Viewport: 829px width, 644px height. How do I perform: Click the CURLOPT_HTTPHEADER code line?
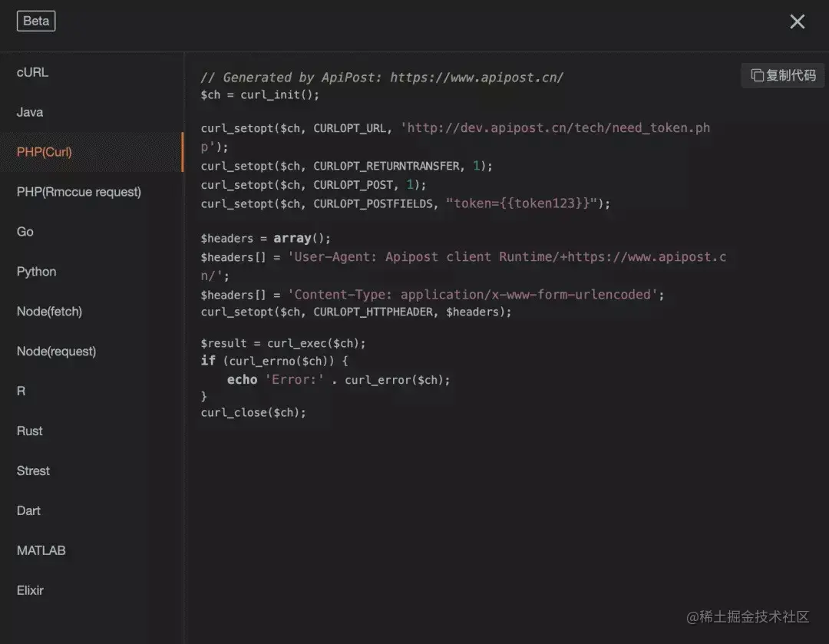[356, 312]
